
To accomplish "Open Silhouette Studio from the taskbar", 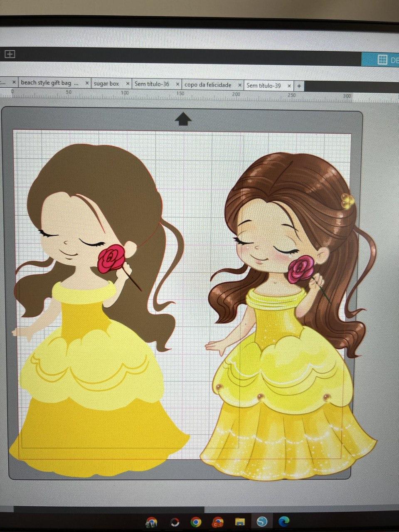I will click(261, 521).
